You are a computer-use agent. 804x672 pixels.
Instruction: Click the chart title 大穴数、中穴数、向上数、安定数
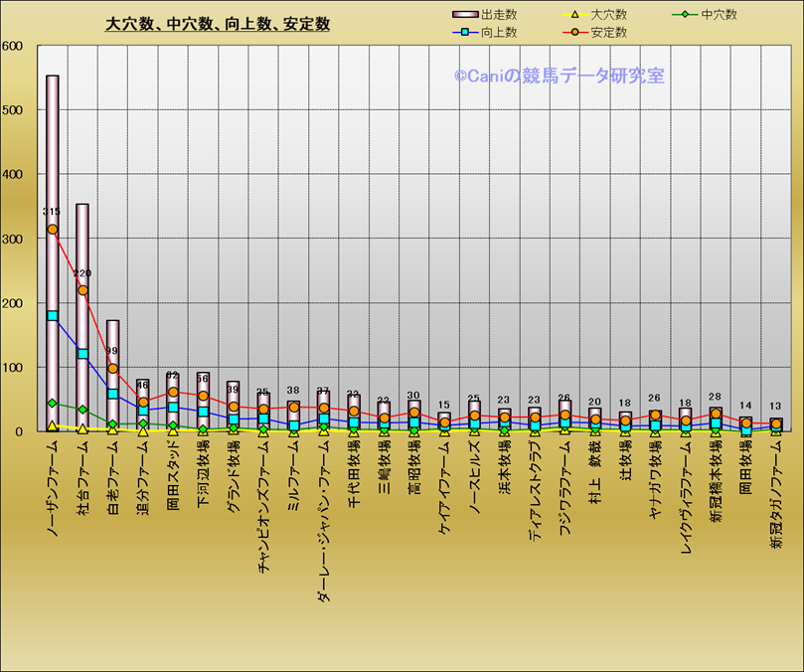point(218,24)
